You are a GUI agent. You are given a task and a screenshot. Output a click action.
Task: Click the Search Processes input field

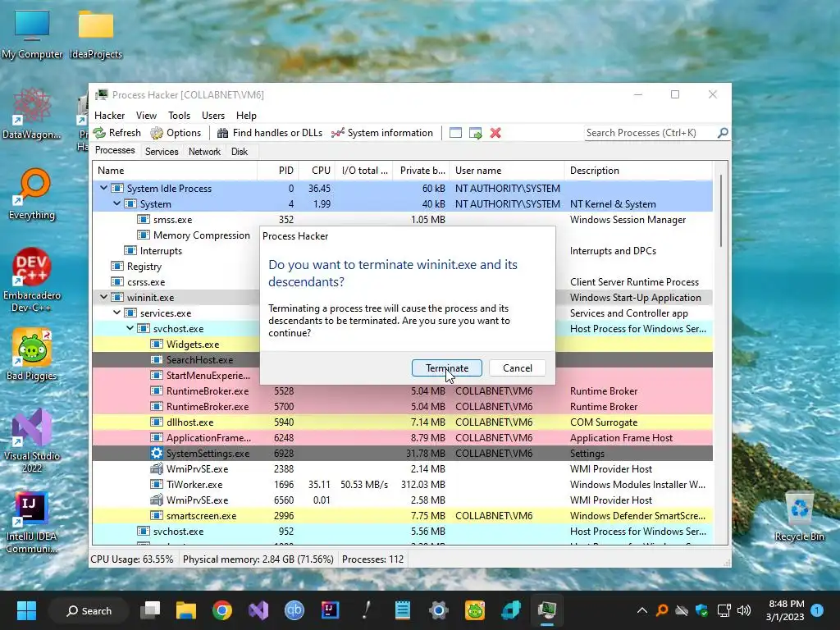[651, 133]
